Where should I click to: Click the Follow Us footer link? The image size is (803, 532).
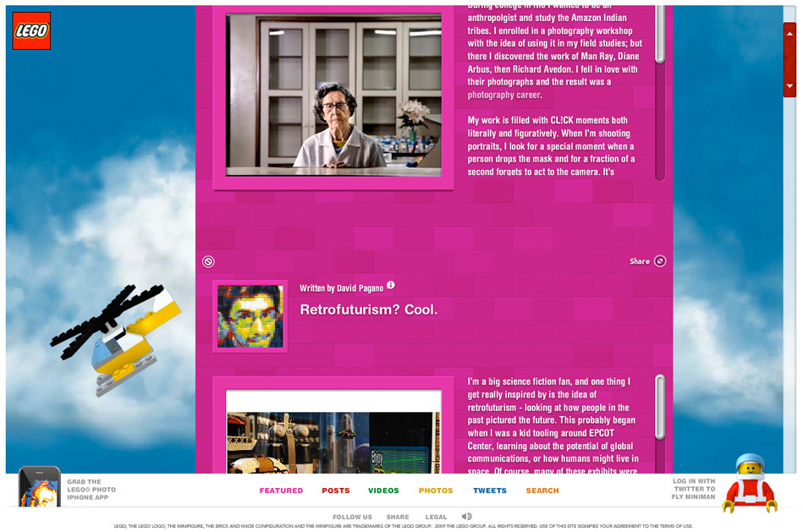352,517
